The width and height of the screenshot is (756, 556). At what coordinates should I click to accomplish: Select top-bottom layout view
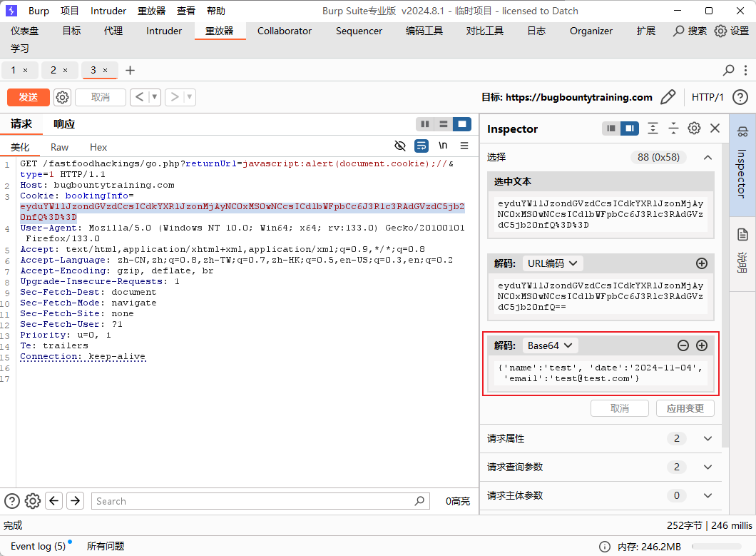pos(444,124)
